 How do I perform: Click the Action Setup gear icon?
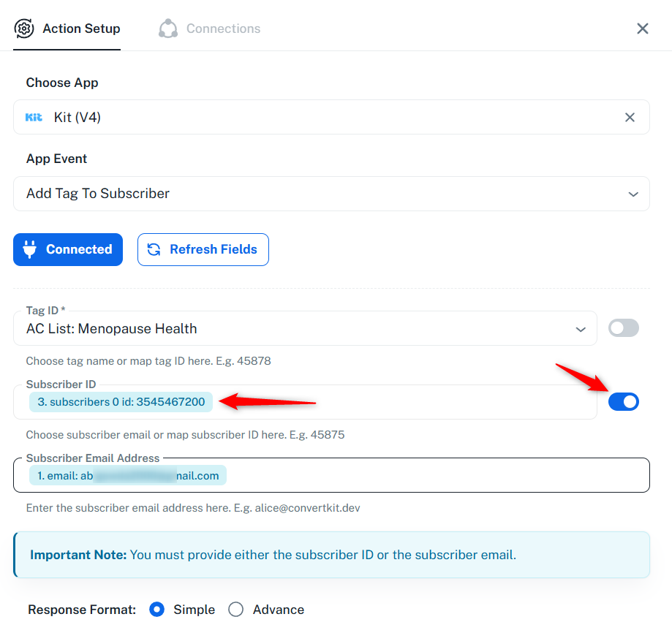24,29
